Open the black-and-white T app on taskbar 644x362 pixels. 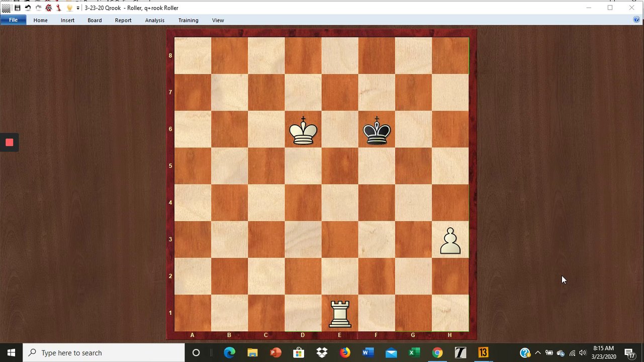(x=461, y=353)
